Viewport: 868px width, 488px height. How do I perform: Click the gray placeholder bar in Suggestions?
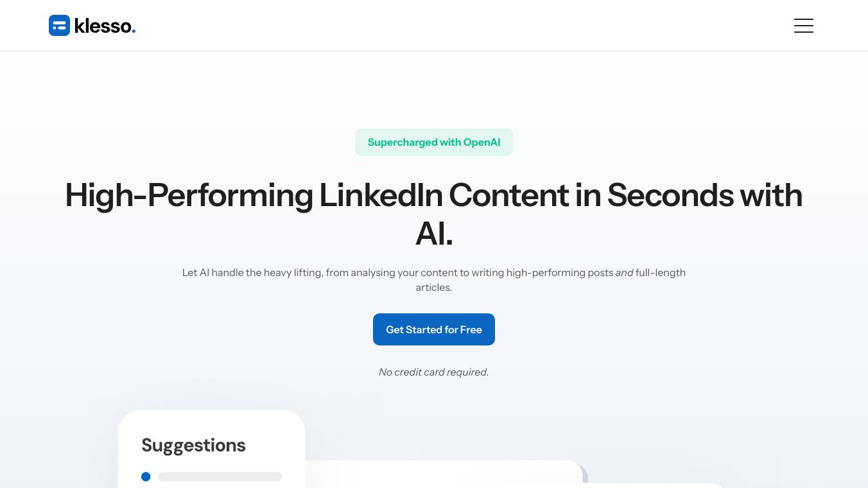(220, 476)
